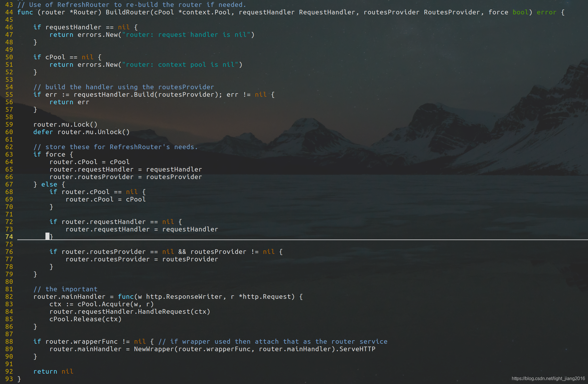Image resolution: width=588 pixels, height=384 pixels.
Task: Click the 'bool' type of force parameter
Action: click(520, 12)
